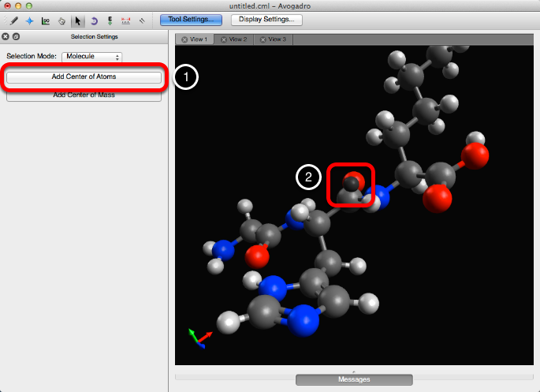Select the Align tool icon
The height and width of the screenshot is (392, 540).
(x=141, y=21)
